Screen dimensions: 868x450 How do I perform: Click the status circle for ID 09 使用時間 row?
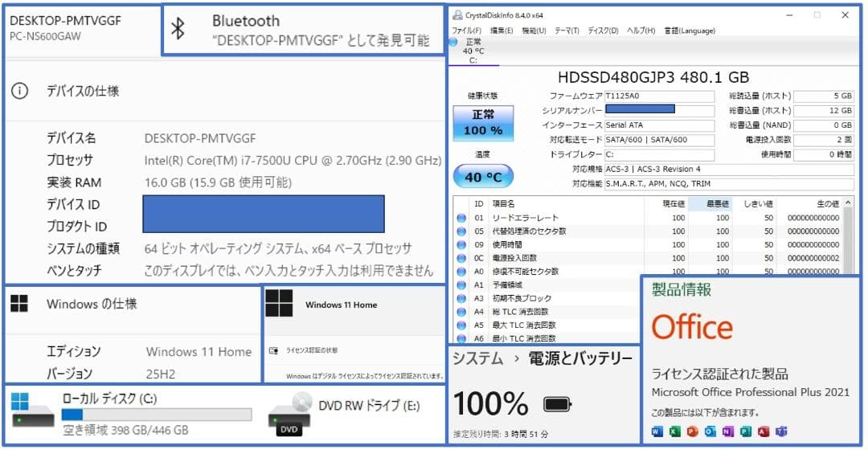point(461,244)
